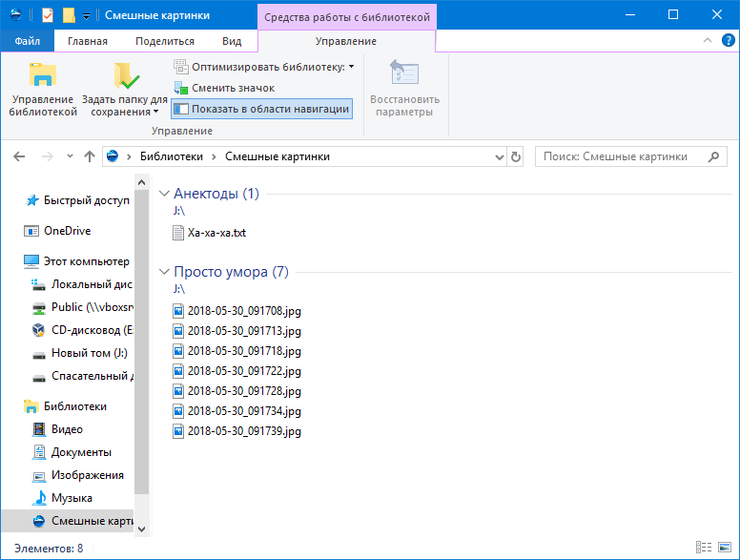Open Быстрый доступ in navigation pane
The height and width of the screenshot is (560, 740).
[x=78, y=200]
